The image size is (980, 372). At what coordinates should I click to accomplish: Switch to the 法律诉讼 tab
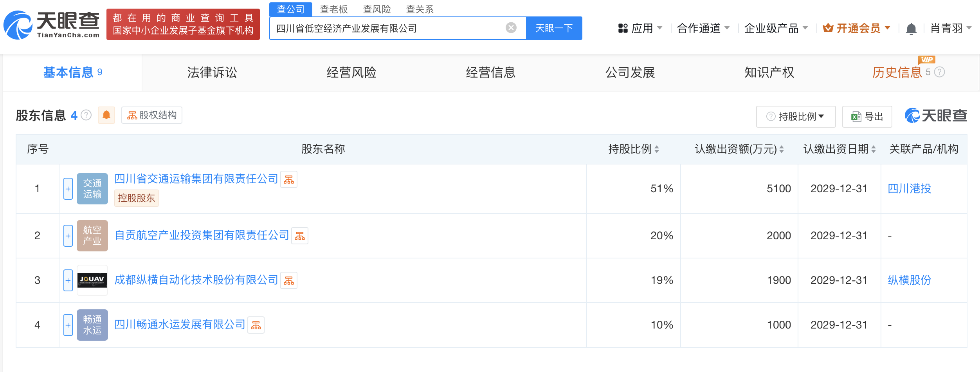tap(212, 72)
